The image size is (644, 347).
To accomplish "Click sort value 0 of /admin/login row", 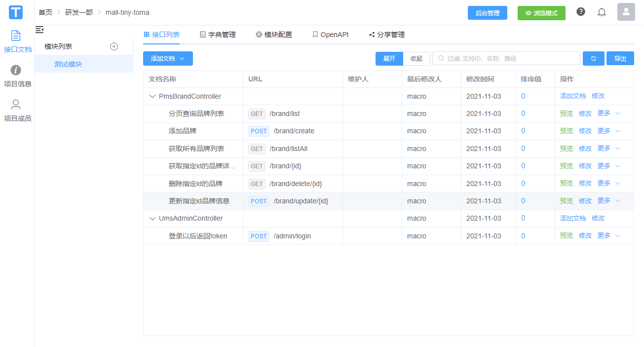I will 523,236.
